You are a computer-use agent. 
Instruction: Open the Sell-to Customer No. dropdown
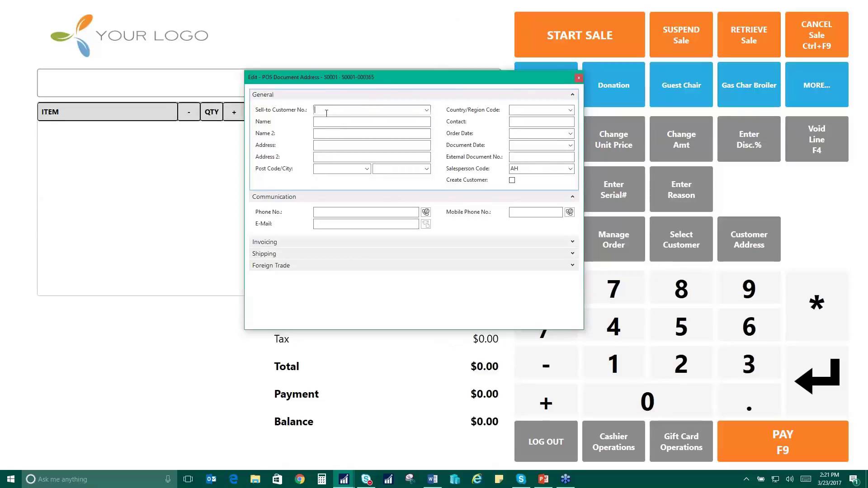(x=425, y=110)
